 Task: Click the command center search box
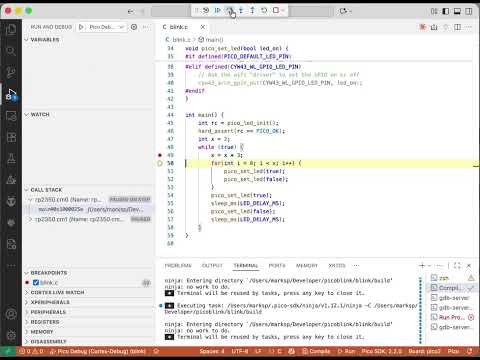242,11
